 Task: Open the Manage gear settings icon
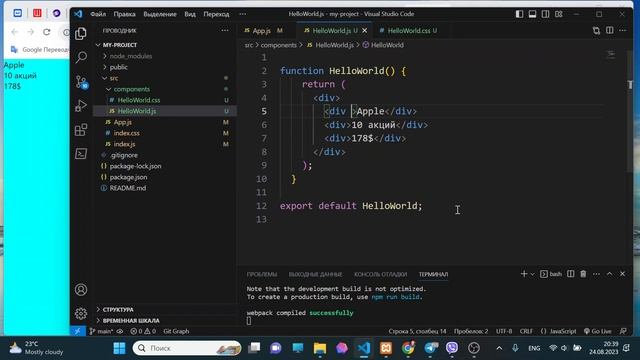[x=81, y=313]
